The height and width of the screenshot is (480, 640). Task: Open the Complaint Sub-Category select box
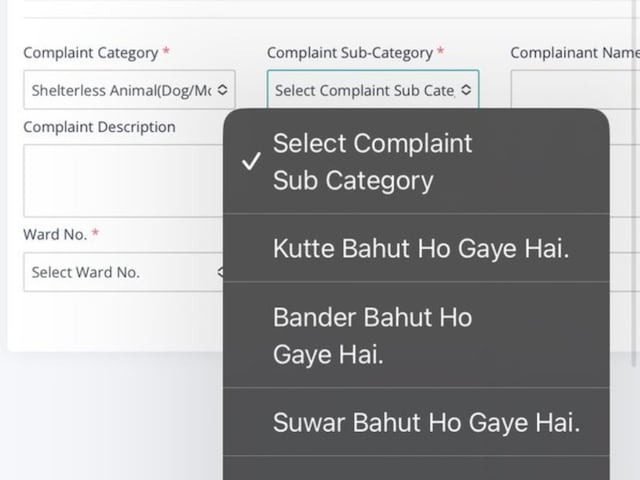(365, 90)
